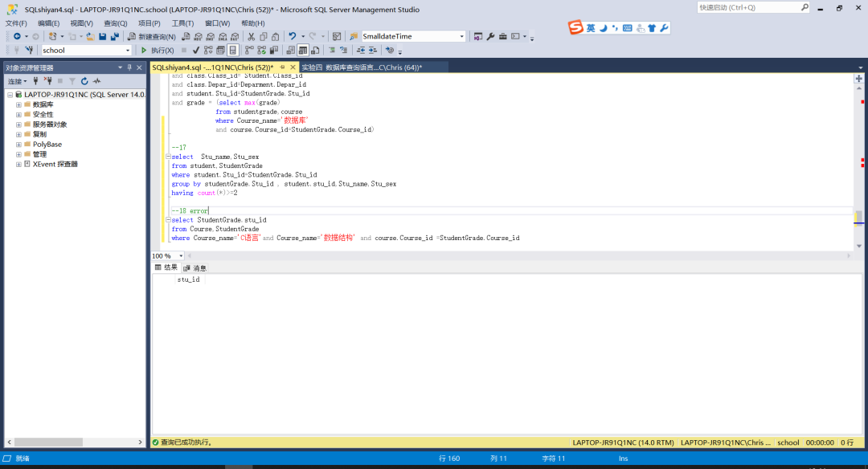
Task: Click Connect Object Explorer plug icon
Action: (x=35, y=81)
